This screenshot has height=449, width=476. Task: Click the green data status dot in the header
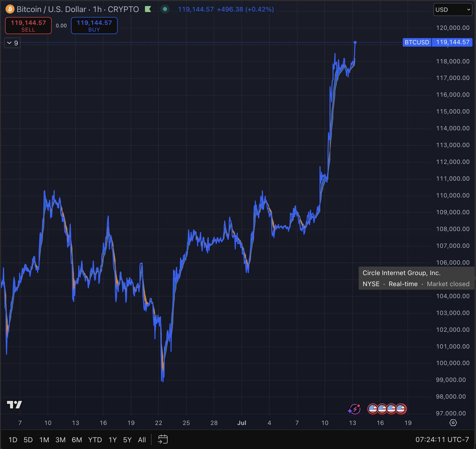165,9
